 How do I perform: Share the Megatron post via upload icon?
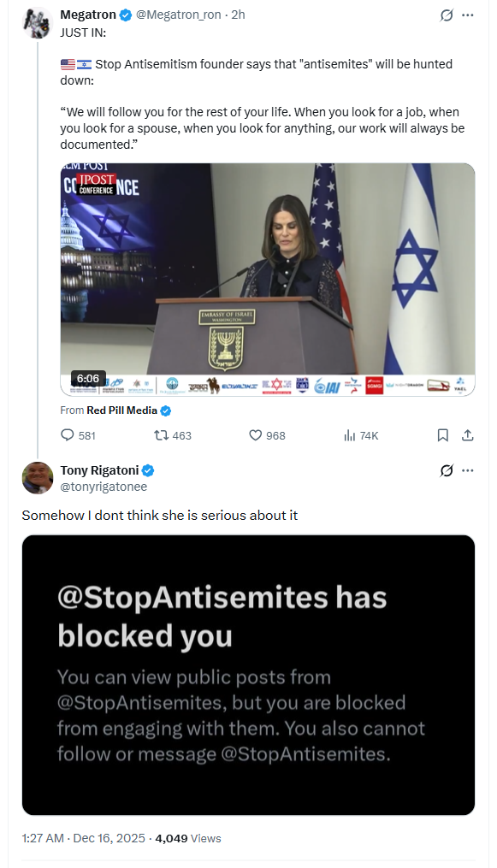pyautogui.click(x=468, y=435)
